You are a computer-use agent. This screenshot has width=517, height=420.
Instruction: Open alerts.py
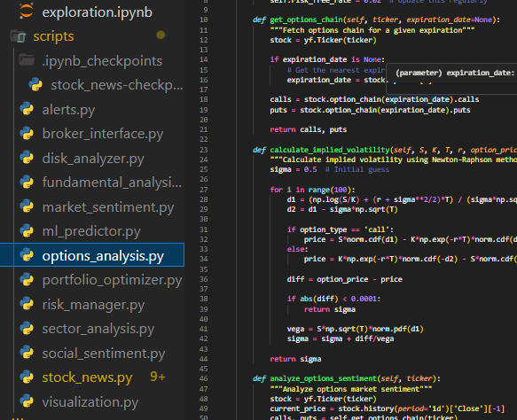[x=68, y=110]
